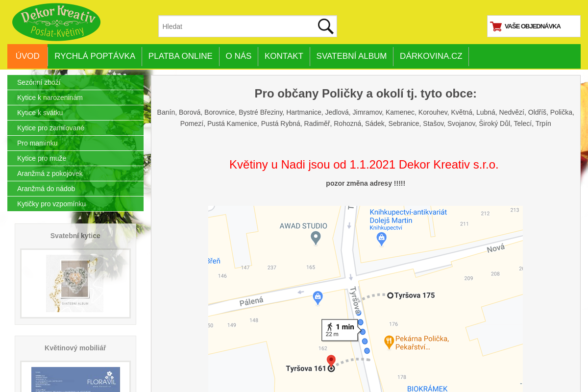Click the Květinový mobiliář heading

coord(75,348)
